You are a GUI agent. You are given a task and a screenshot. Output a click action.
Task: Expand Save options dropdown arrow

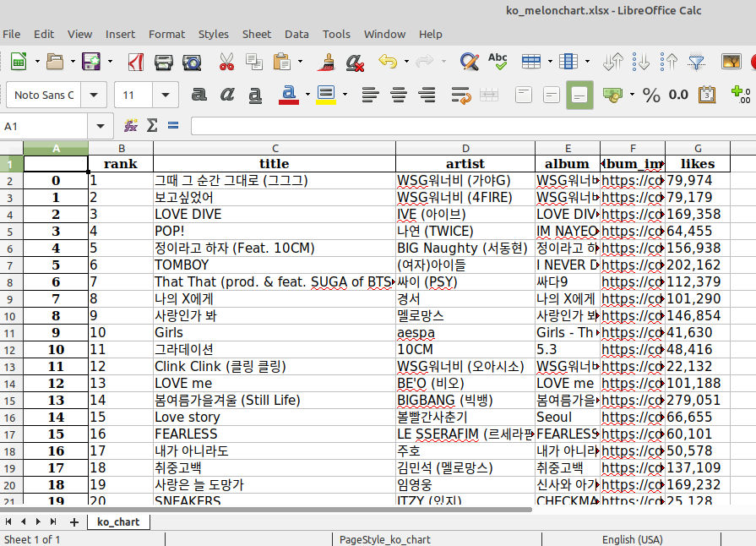110,62
